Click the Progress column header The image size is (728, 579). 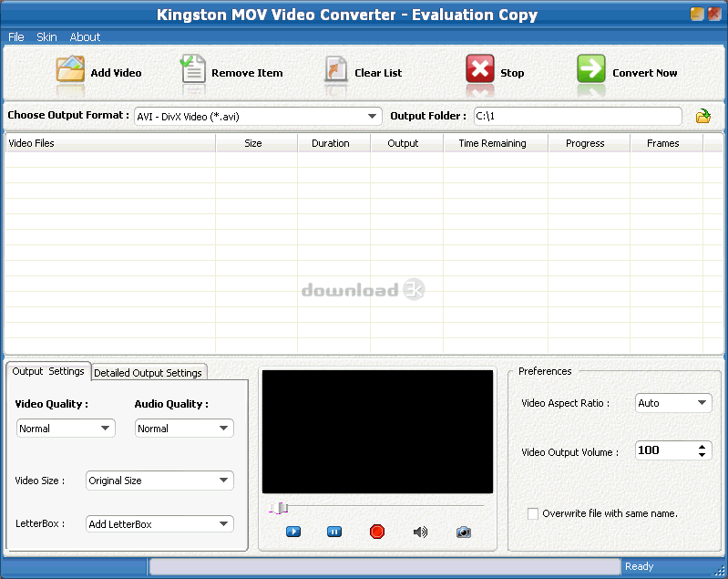tap(589, 143)
